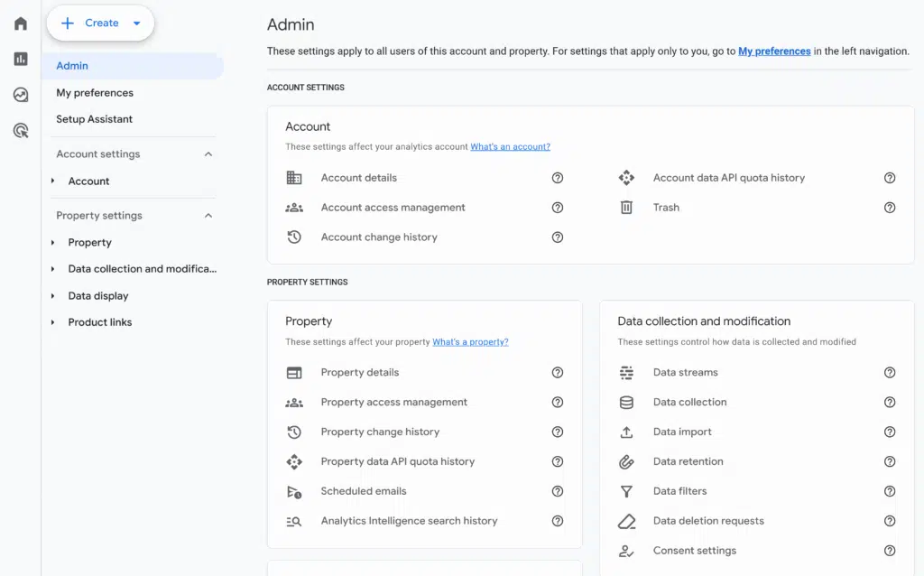
Task: Expand the Data display tree item
Action: (x=53, y=296)
